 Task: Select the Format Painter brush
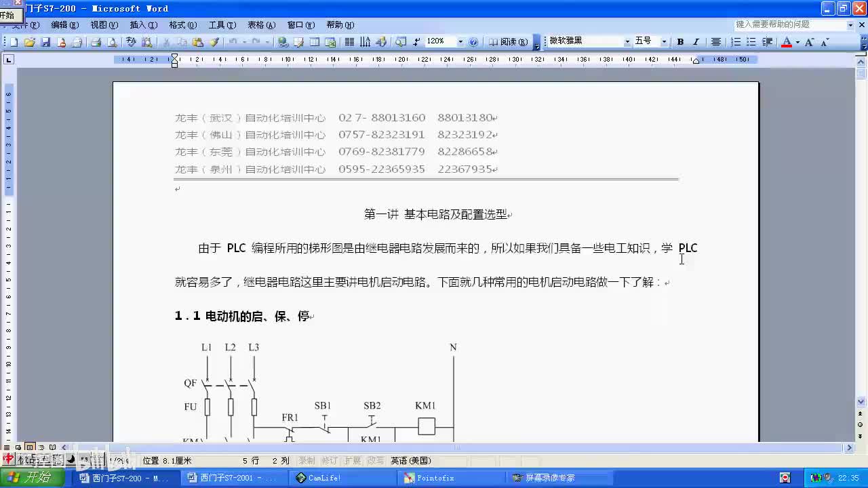tap(214, 42)
